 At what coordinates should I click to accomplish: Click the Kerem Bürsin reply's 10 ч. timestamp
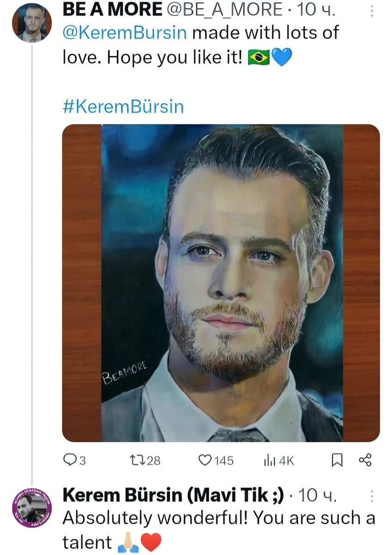[318, 496]
